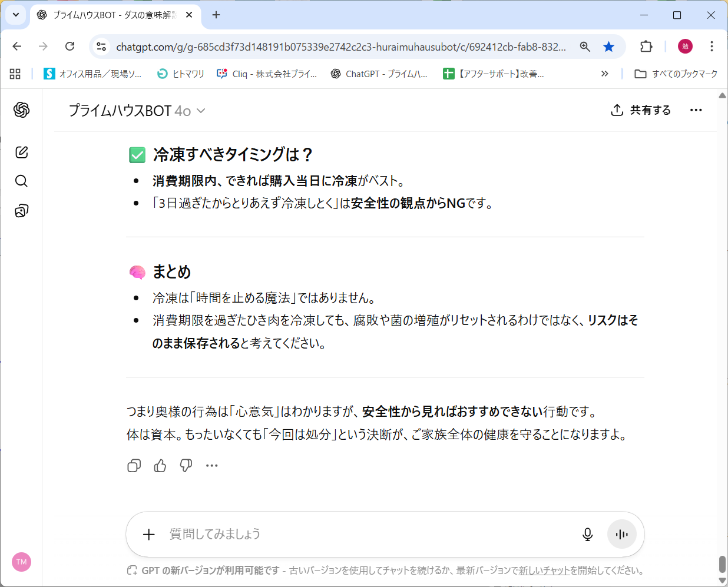
Task: Open the chat search in the sidebar
Action: click(22, 181)
